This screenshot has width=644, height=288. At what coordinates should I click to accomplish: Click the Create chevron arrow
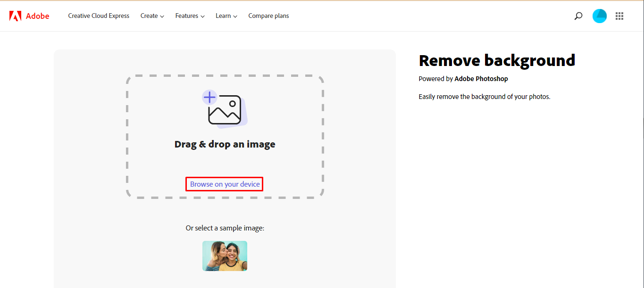(162, 16)
